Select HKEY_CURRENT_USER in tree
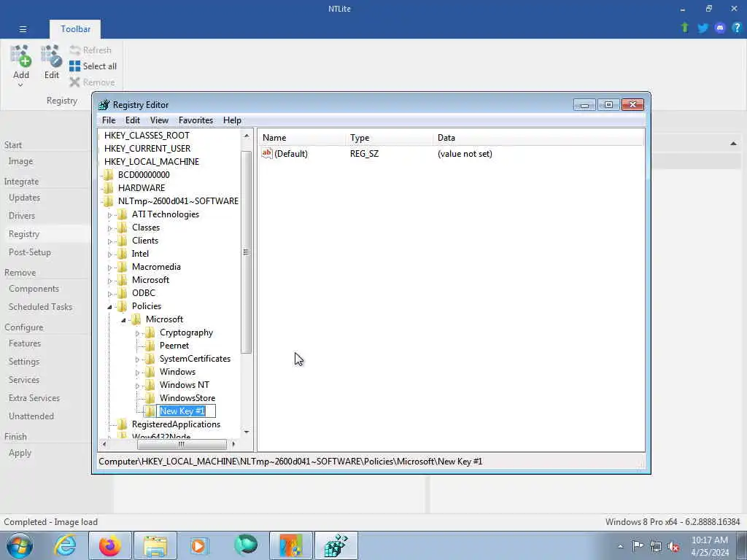Image resolution: width=747 pixels, height=560 pixels. 147,149
